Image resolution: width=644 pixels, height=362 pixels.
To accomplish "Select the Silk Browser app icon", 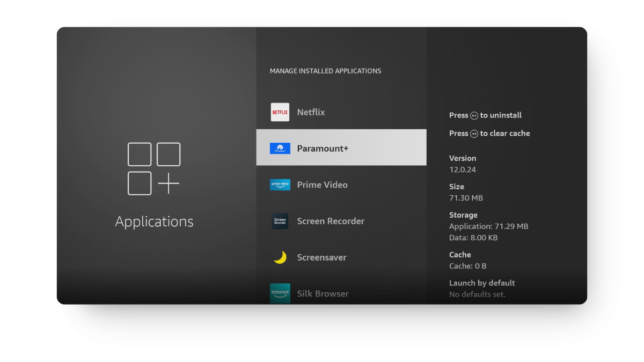I will pos(280,293).
